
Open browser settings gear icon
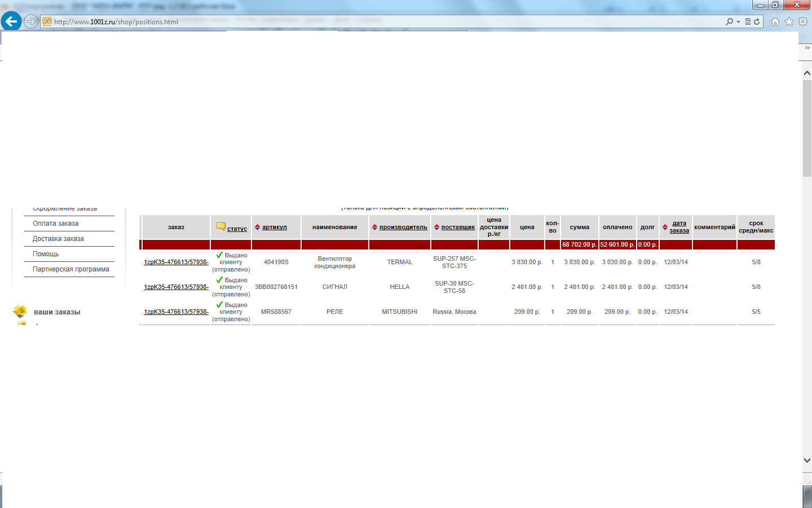click(802, 21)
